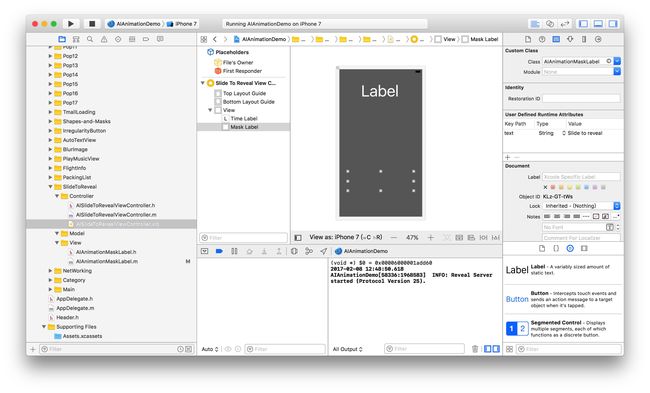Collapse the SlideToReveal folder
This screenshot has width=650, height=393.
point(51,187)
